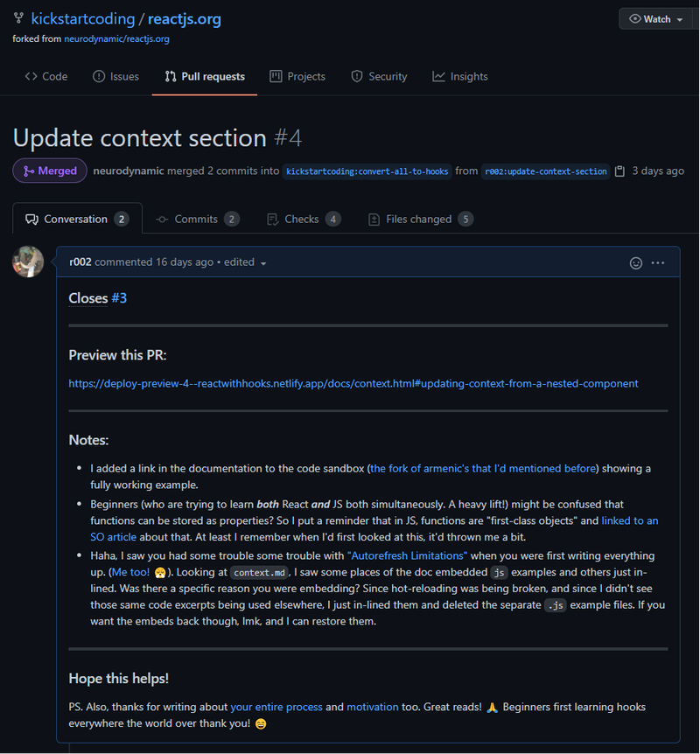Viewport: 700px width, 754px height.
Task: Switch to the Projects tab
Action: 297,76
